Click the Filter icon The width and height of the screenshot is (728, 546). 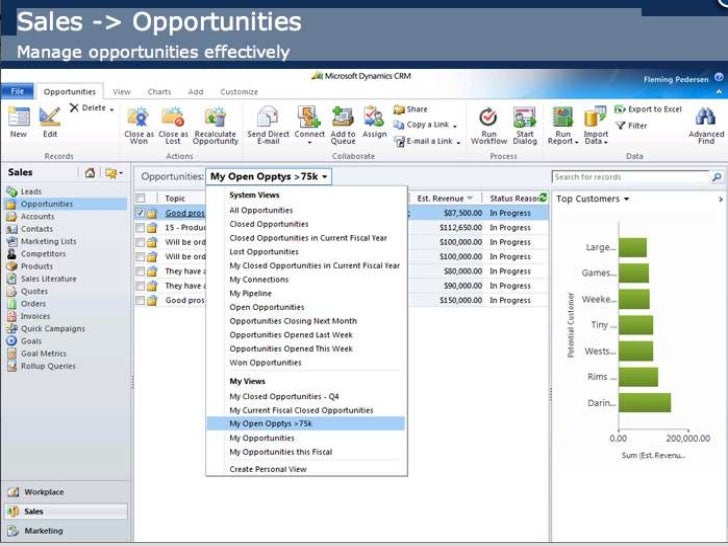pyautogui.click(x=620, y=125)
